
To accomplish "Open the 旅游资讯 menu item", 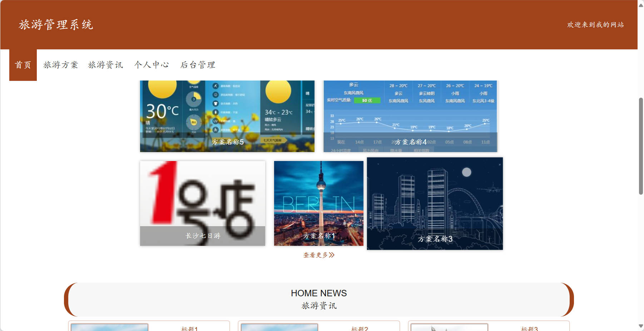I will click(105, 65).
